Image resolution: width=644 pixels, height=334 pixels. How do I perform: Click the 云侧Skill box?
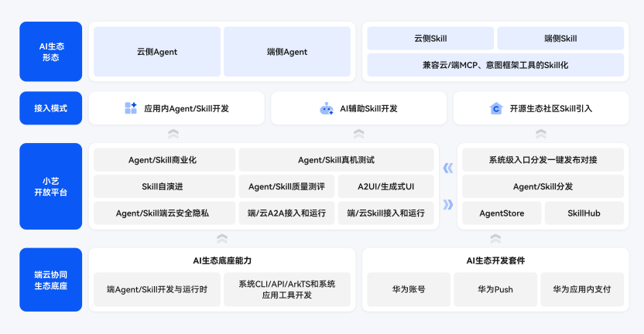[x=430, y=39]
